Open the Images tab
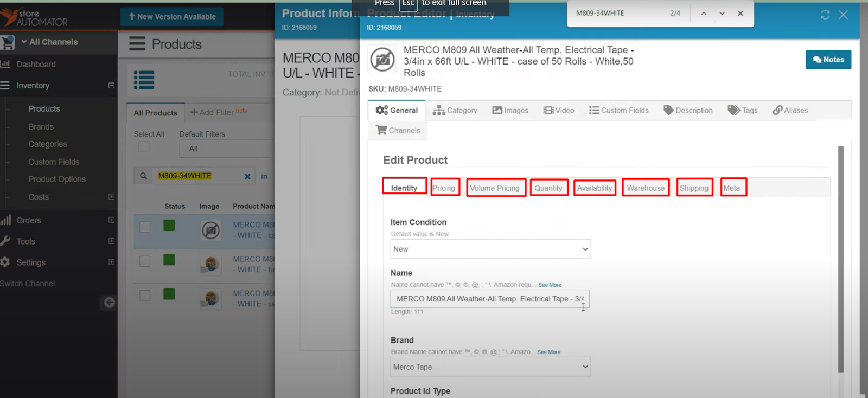868x398 pixels. tap(510, 111)
